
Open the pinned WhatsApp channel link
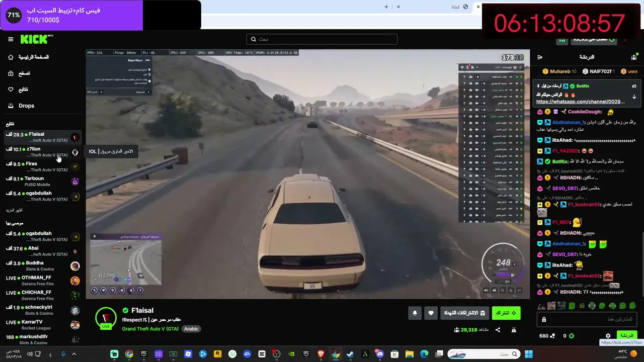tap(581, 102)
